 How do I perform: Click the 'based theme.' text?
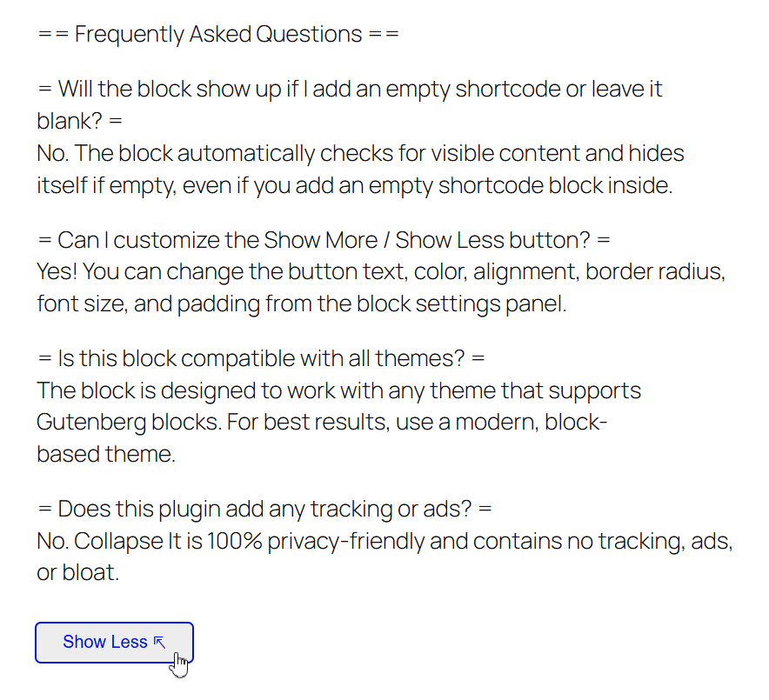106,454
